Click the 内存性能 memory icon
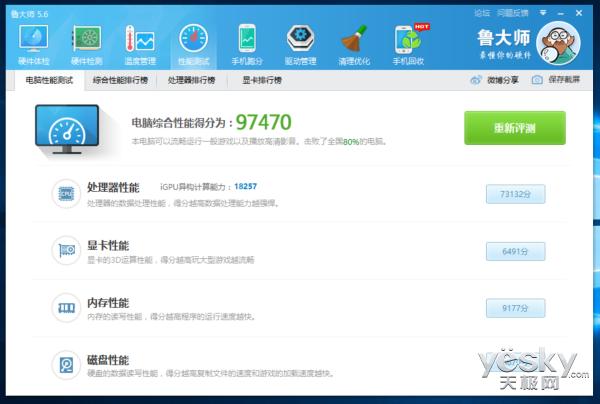 coord(66,308)
